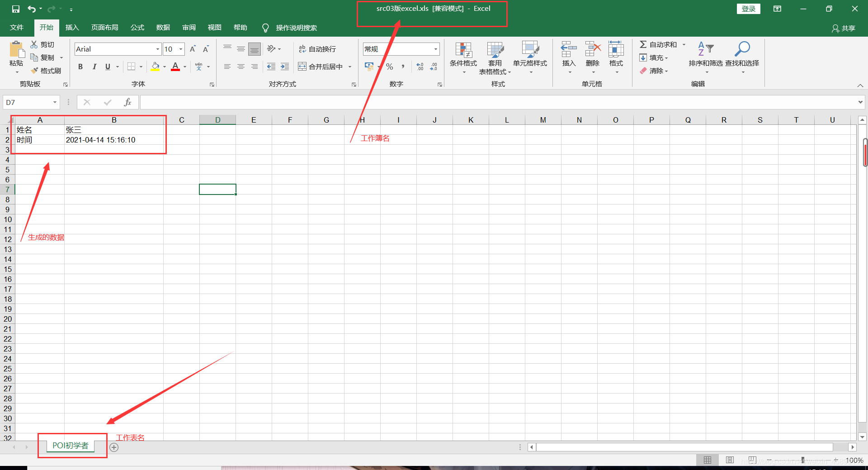
Task: Apply percent style
Action: click(x=389, y=66)
